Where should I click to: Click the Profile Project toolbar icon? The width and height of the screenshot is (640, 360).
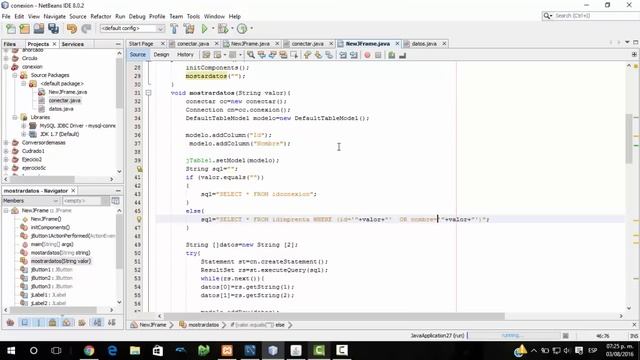click(242, 29)
